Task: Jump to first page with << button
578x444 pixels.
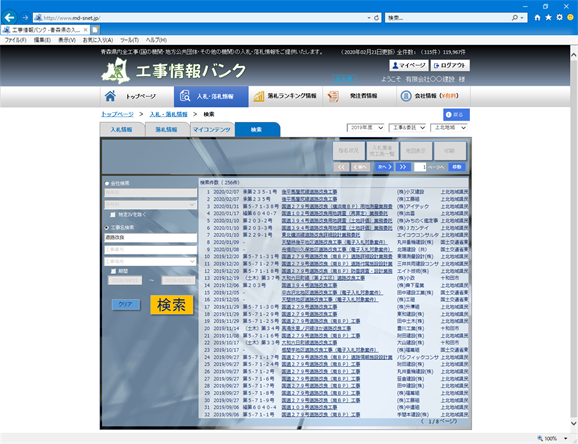Action: pyautogui.click(x=341, y=167)
